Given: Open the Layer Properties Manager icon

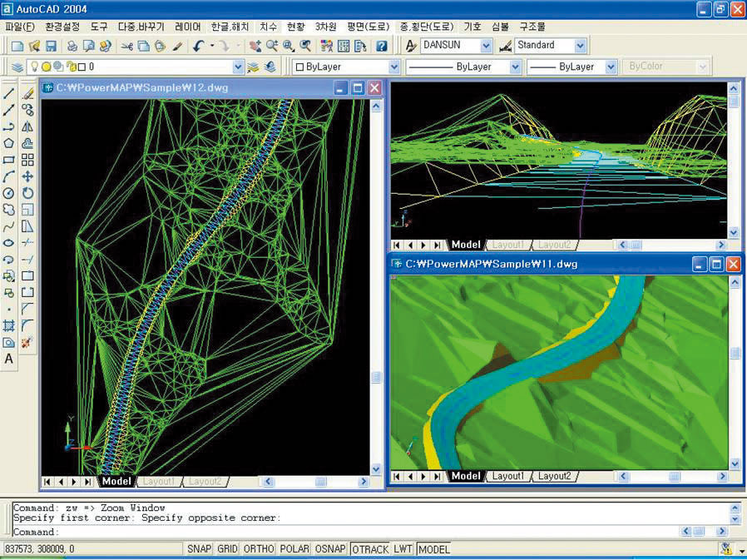Looking at the screenshot, I should pyautogui.click(x=17, y=67).
